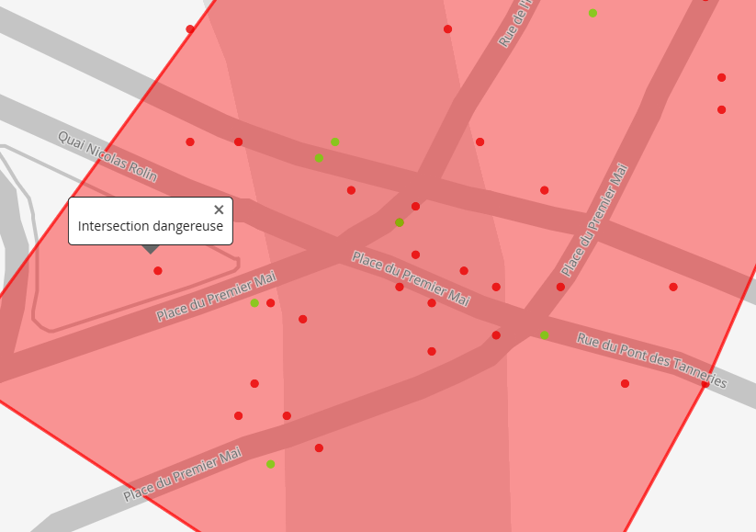
Task: Select the green marker near the map's top-right edge
Action: pyautogui.click(x=592, y=13)
